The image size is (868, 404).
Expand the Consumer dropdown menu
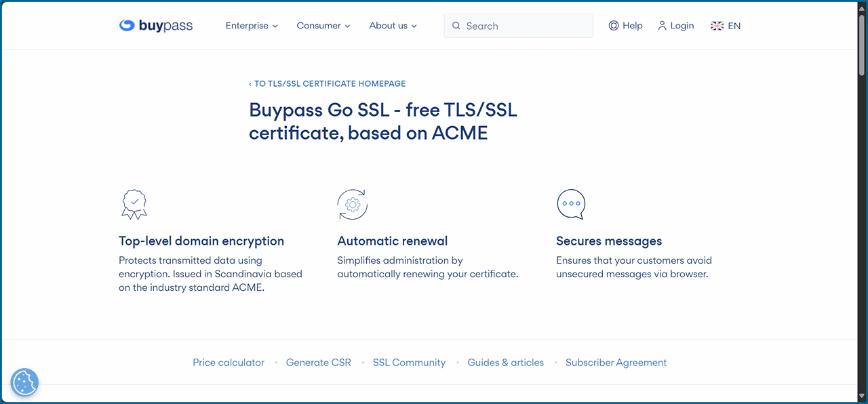pos(323,26)
